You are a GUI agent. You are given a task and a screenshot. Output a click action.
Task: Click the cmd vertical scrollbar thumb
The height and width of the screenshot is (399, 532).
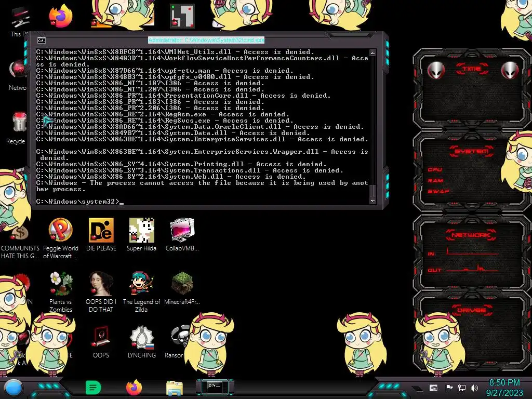pos(373,191)
